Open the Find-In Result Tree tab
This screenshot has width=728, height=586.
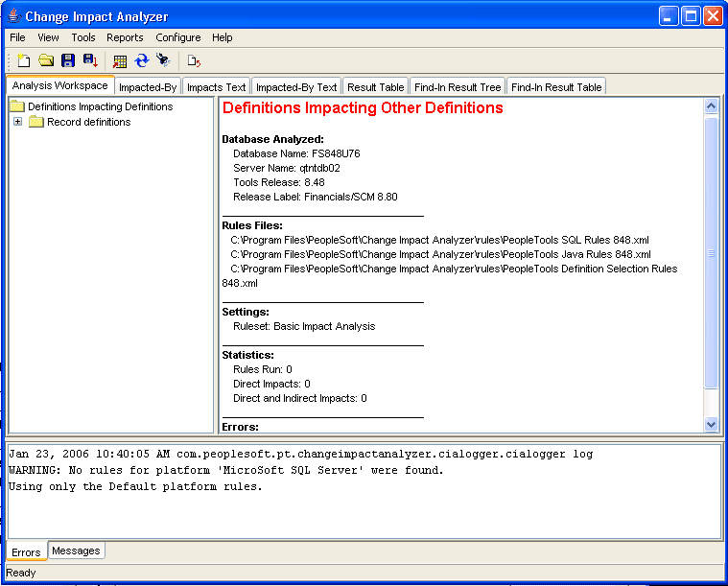point(458,87)
